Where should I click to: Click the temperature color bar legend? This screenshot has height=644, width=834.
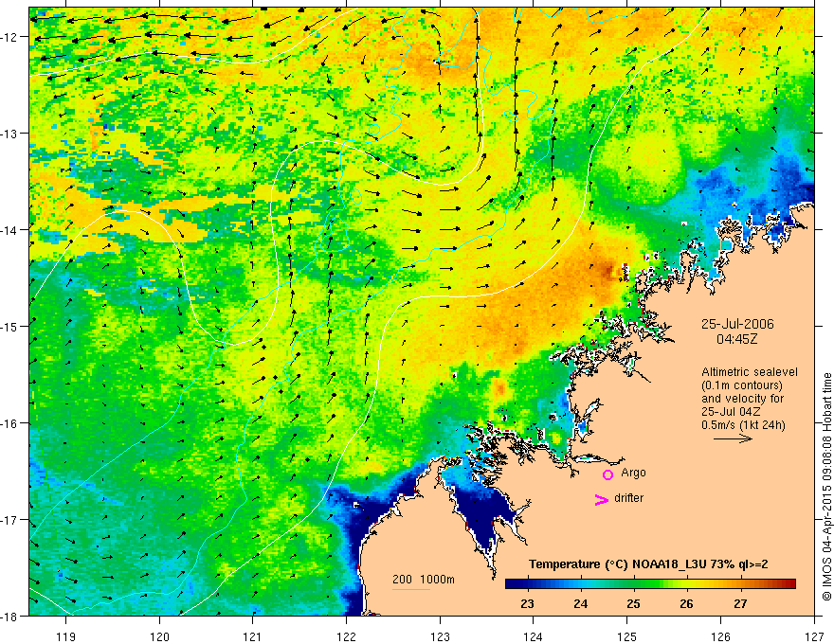[x=650, y=584]
